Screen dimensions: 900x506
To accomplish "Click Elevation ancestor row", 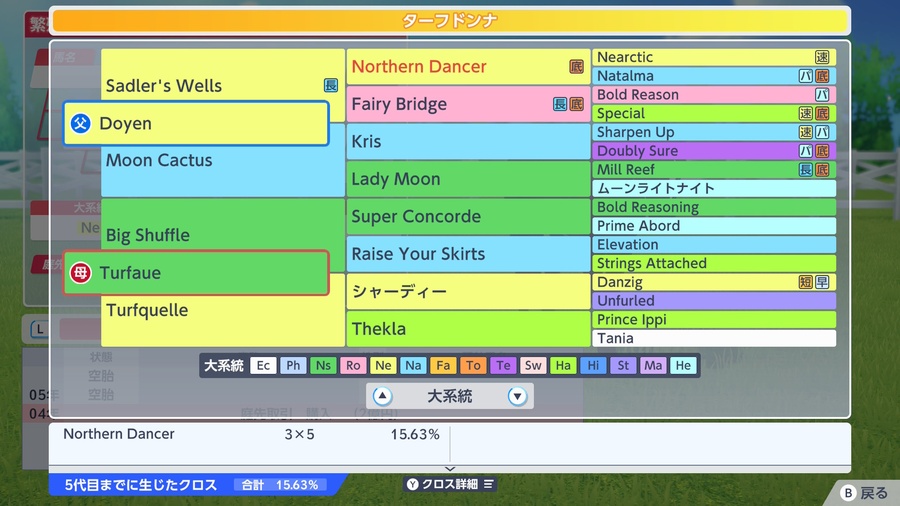I will pyautogui.click(x=714, y=244).
